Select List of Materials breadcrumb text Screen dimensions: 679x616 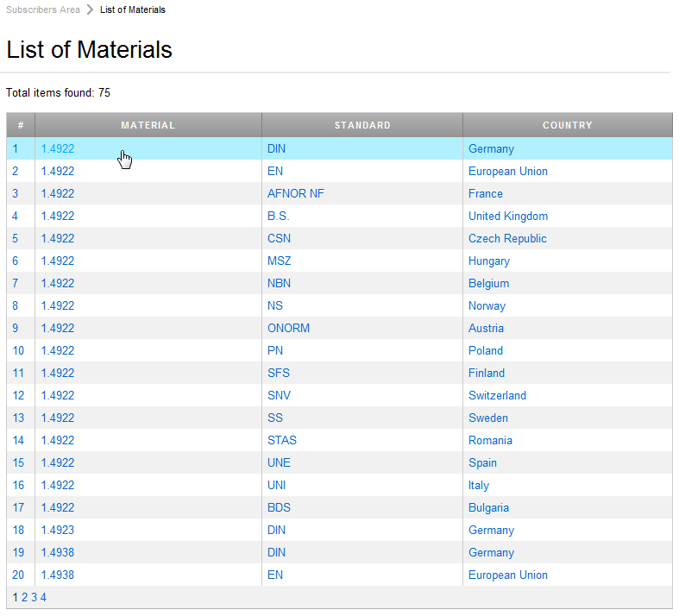pos(133,9)
